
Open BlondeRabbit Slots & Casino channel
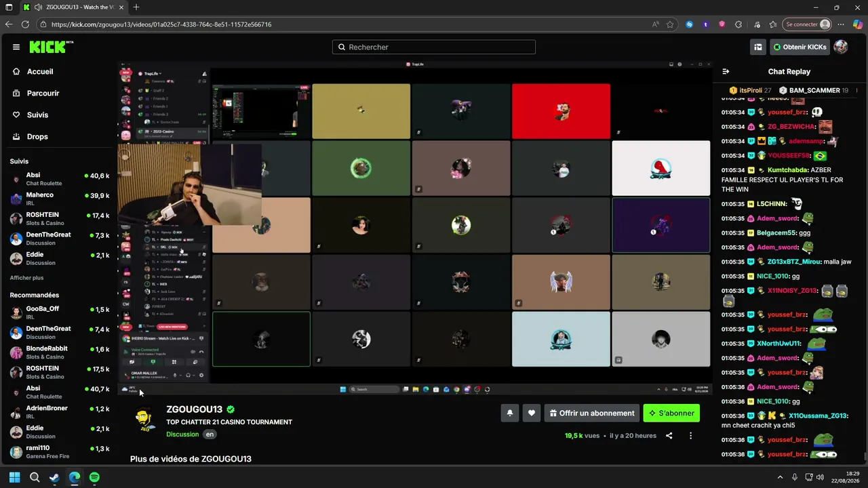pyautogui.click(x=58, y=352)
